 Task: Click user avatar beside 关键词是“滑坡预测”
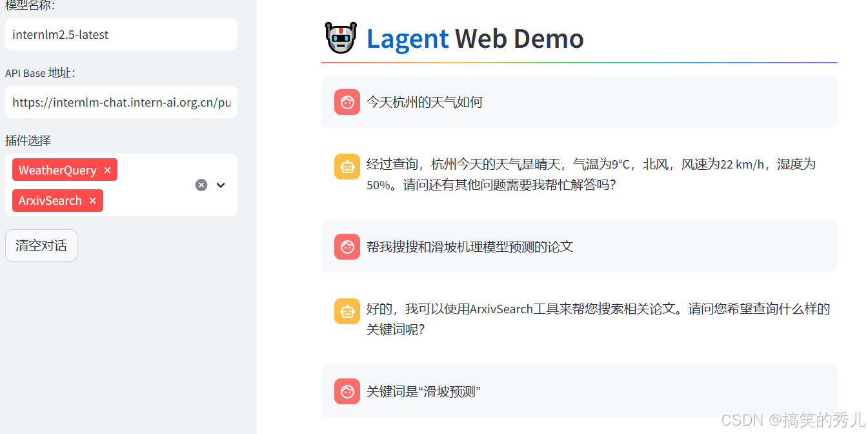click(347, 391)
